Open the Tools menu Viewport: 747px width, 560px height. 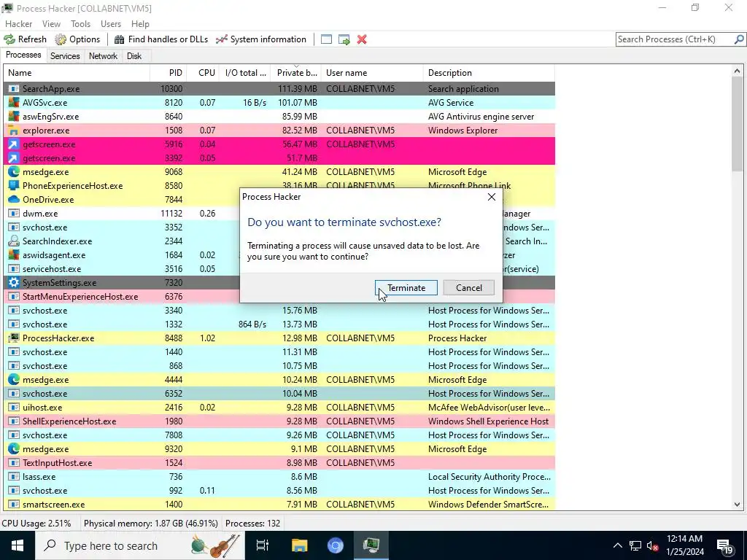80,24
